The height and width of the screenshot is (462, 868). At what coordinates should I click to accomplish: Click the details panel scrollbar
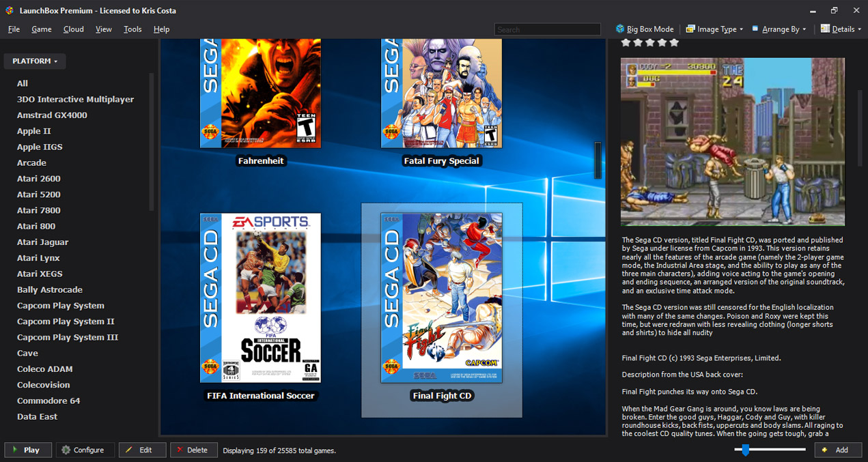(860, 128)
